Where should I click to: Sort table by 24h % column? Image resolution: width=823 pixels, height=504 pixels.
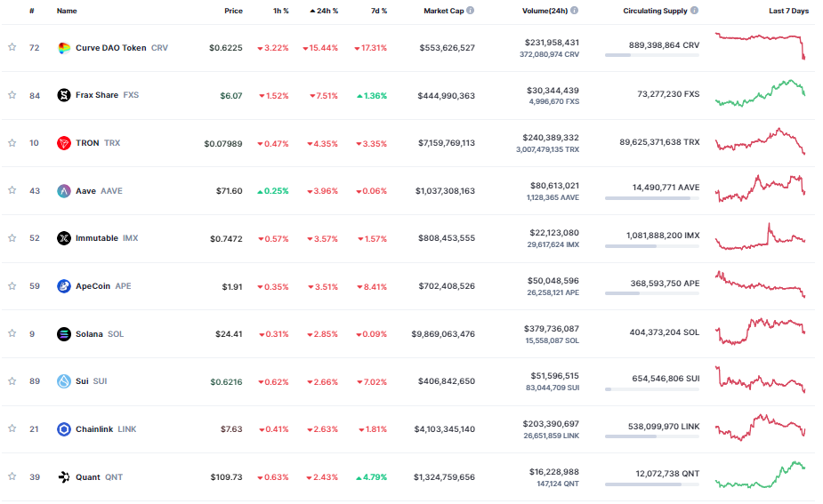click(x=324, y=11)
